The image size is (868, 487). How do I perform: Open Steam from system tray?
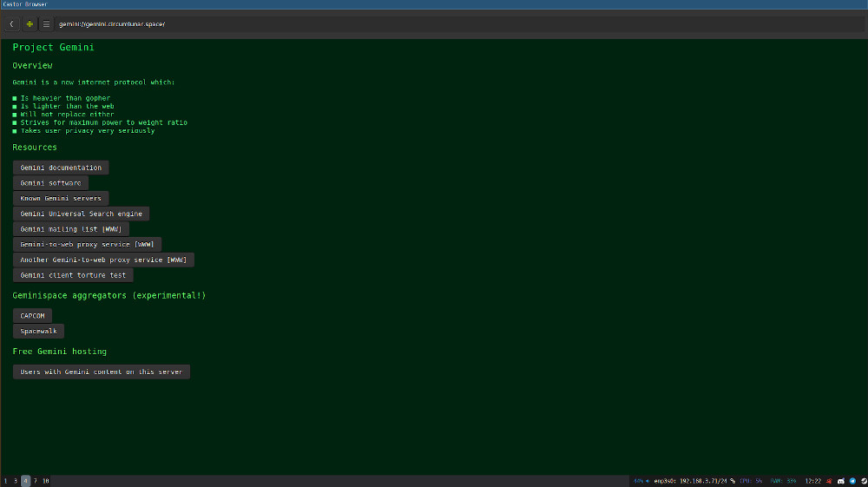coord(864,481)
